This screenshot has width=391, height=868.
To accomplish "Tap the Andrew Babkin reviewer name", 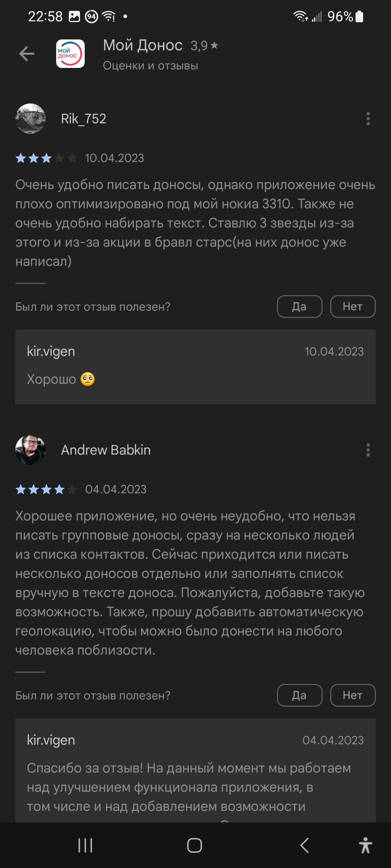I will click(x=106, y=450).
